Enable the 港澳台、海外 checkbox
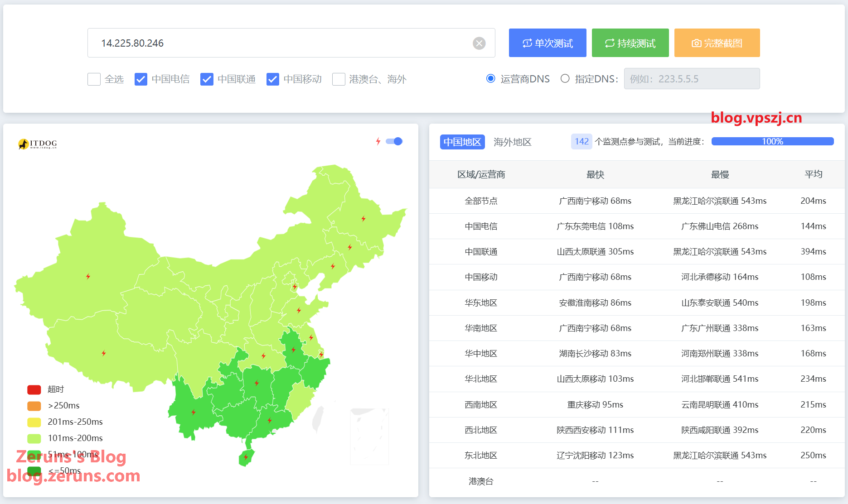Screen dimensions: 848x504 (339, 79)
